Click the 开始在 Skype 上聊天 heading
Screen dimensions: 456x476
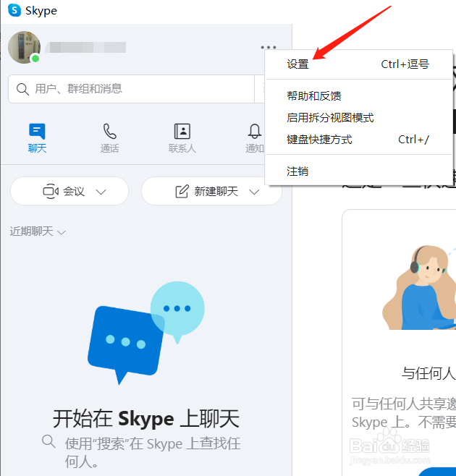click(x=146, y=419)
